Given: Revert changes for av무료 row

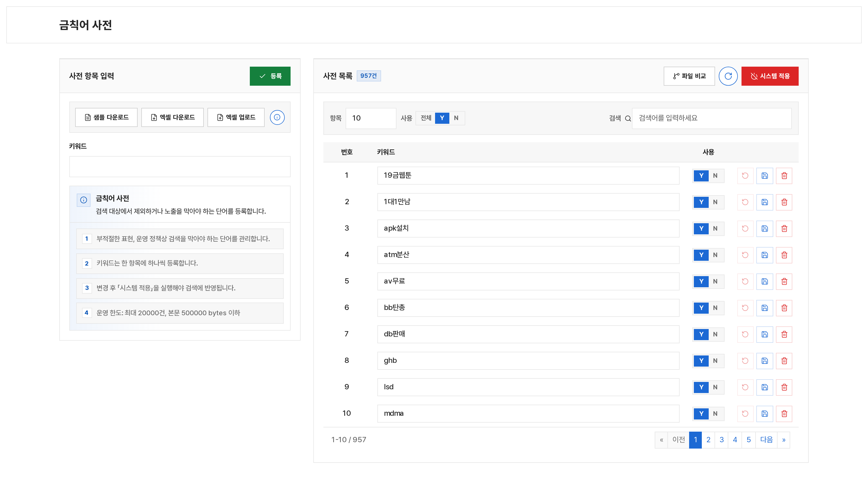Looking at the screenshot, I should point(745,281).
